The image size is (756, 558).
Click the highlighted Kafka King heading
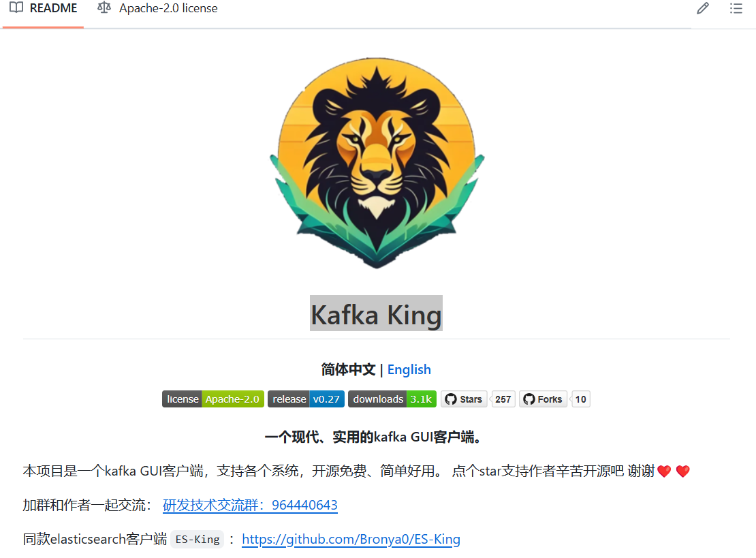pos(376,314)
